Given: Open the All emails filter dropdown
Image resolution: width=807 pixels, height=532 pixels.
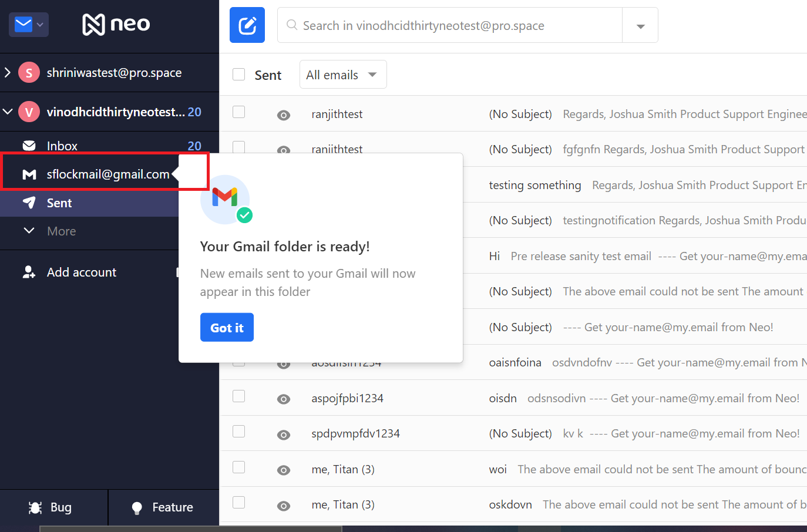Looking at the screenshot, I should 343,75.
